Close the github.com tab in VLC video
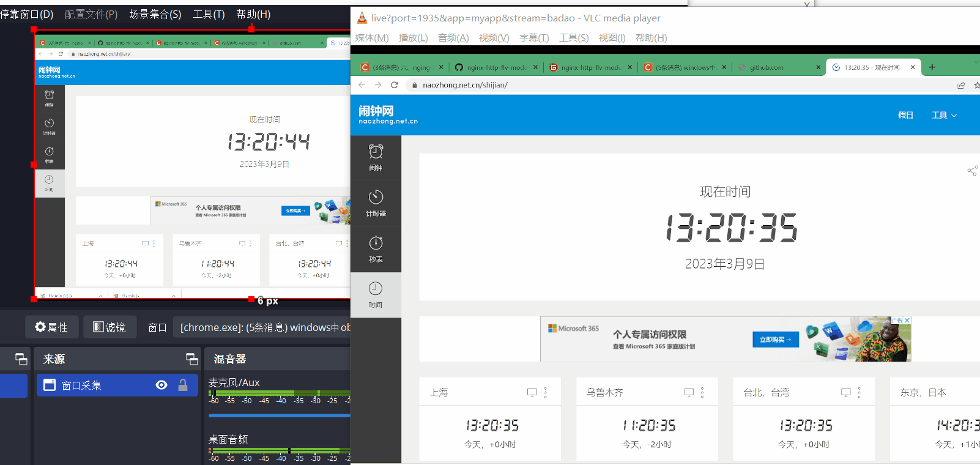 (818, 67)
